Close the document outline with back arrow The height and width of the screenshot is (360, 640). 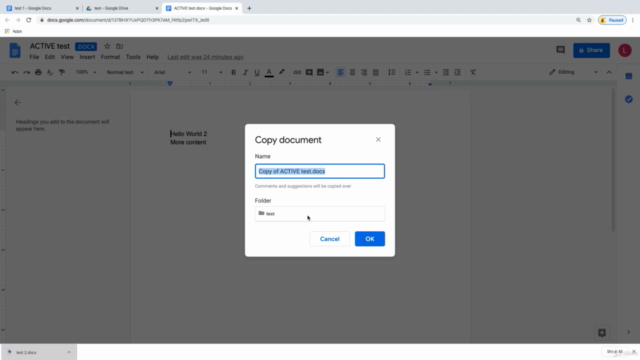(18, 102)
